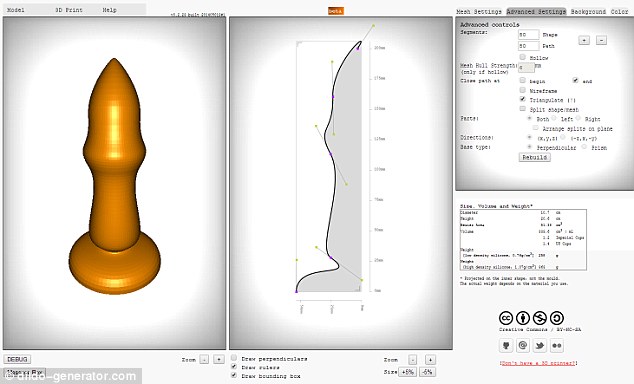
Task: Uncheck the Triangulate checkbox
Action: tap(522, 99)
